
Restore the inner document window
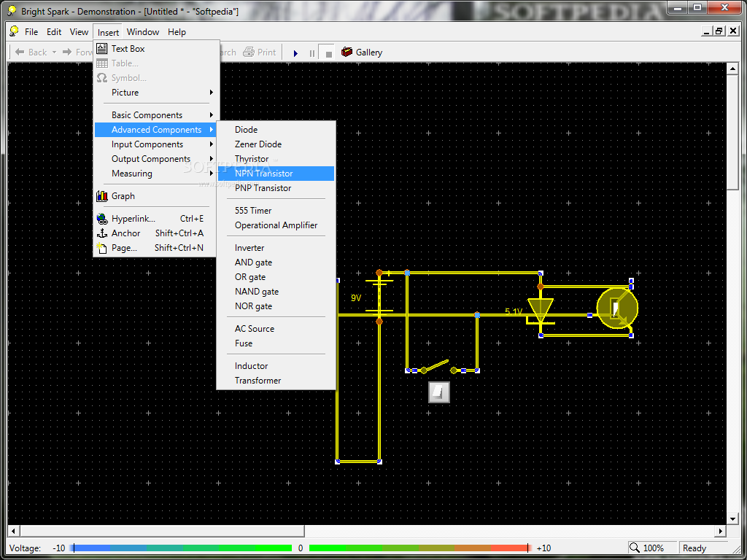pyautogui.click(x=719, y=32)
